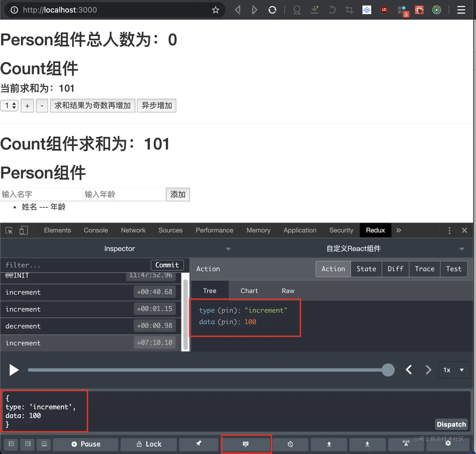Open DevTools more options menu (three dots)
This screenshot has width=476, height=454.
tap(449, 231)
